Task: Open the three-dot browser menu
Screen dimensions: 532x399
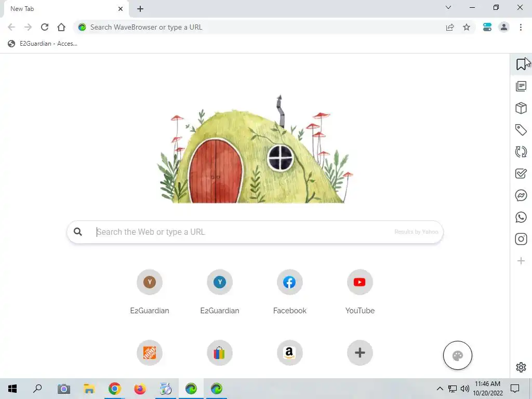Action: pyautogui.click(x=521, y=27)
